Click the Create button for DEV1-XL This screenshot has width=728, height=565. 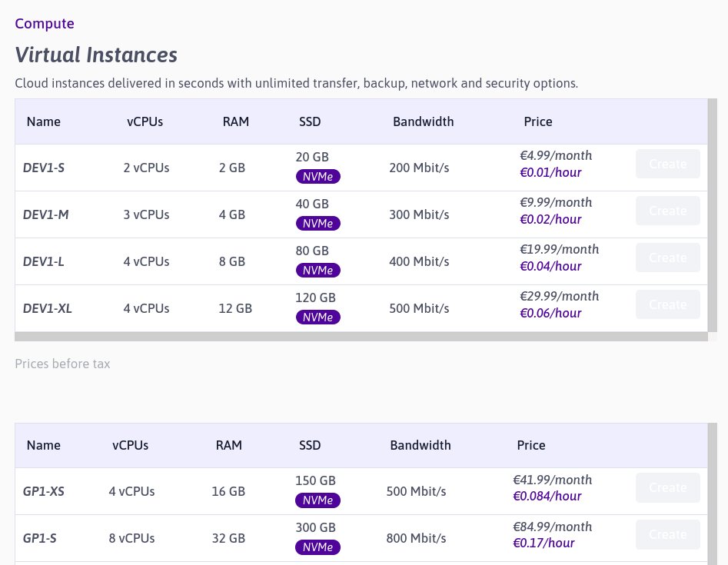click(x=667, y=304)
